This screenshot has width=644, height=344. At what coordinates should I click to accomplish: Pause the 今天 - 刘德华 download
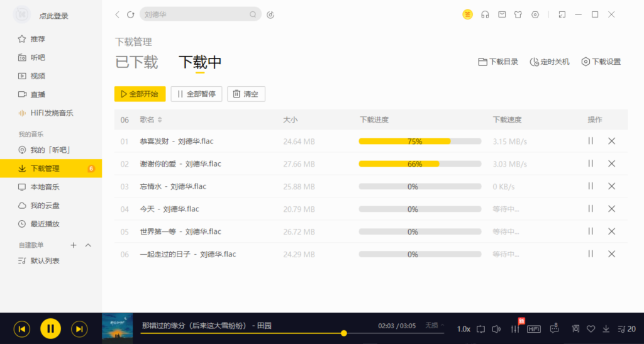tap(590, 209)
